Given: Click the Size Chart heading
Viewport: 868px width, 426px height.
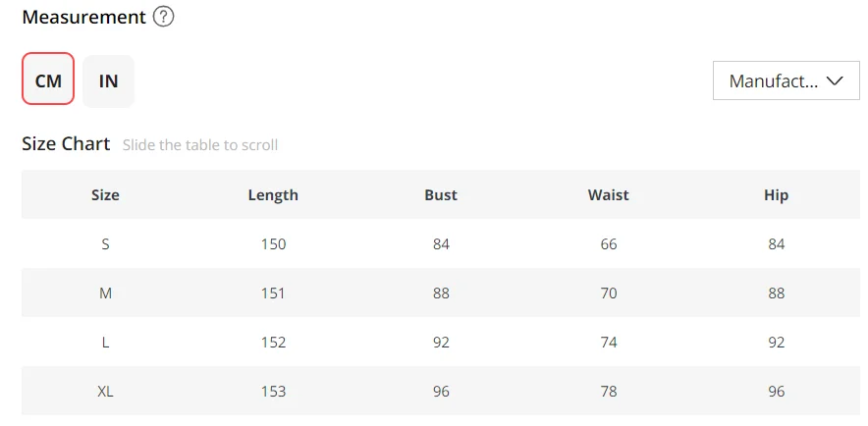Looking at the screenshot, I should point(66,143).
